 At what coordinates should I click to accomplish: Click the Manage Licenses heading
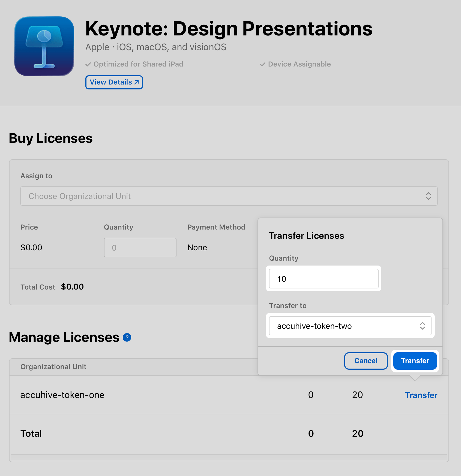64,338
